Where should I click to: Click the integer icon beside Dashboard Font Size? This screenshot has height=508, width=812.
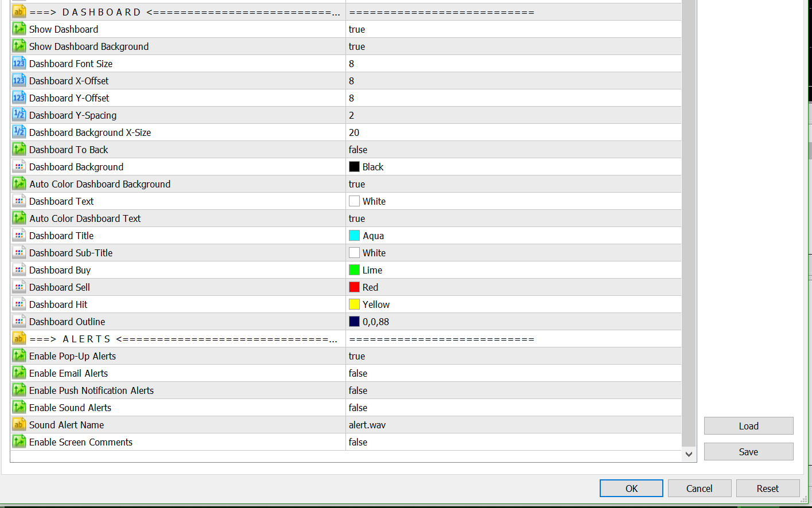pyautogui.click(x=19, y=63)
